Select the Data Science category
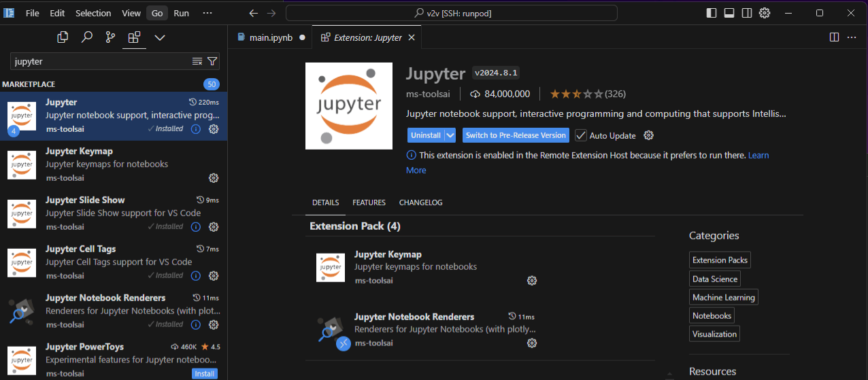Image resolution: width=868 pixels, height=380 pixels. 715,279
